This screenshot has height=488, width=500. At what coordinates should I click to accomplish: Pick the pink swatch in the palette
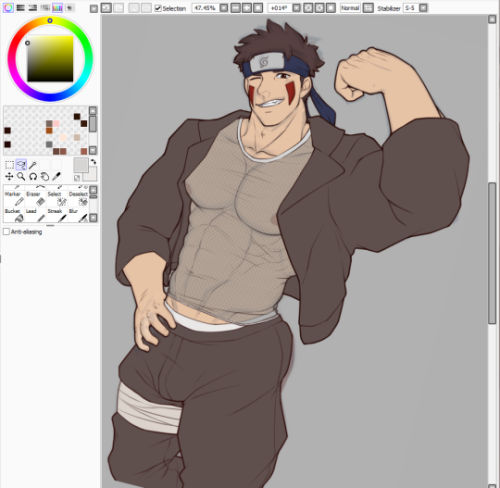[56, 124]
